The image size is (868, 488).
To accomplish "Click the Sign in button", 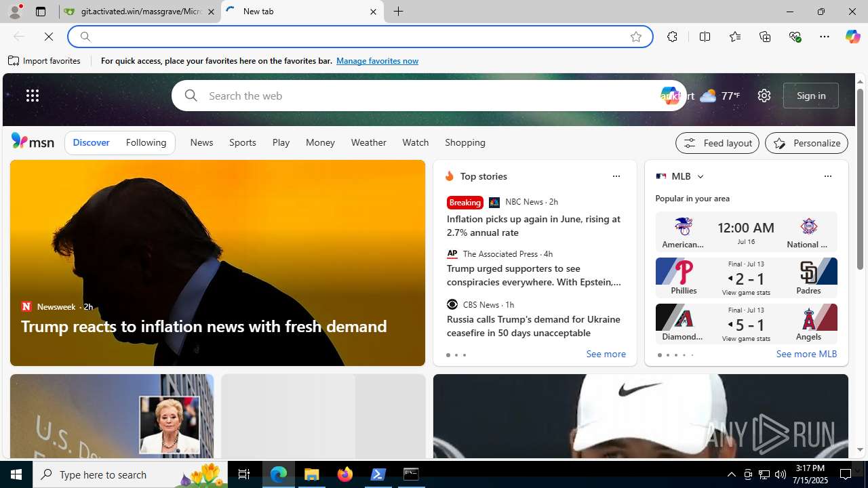I will point(811,96).
